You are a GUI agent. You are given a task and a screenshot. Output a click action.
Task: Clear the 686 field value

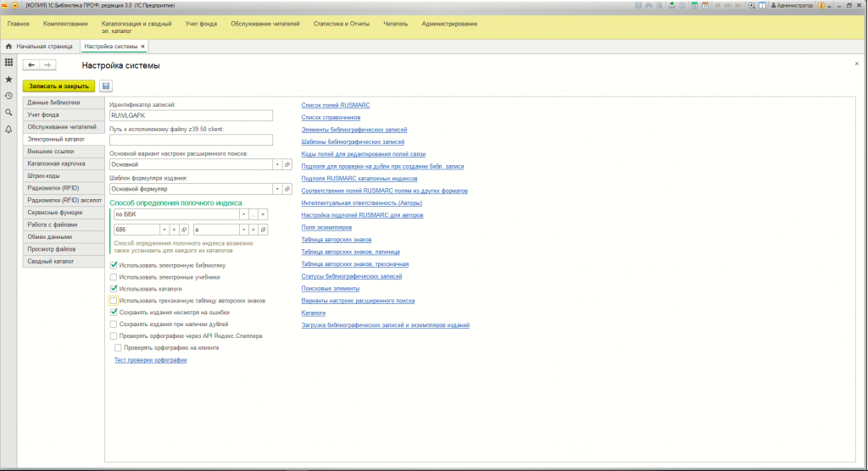click(174, 229)
